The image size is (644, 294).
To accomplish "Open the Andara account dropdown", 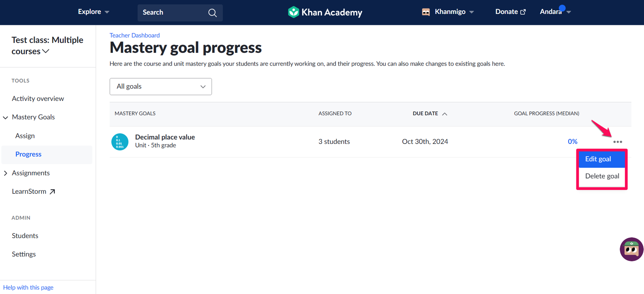I will pos(555,12).
